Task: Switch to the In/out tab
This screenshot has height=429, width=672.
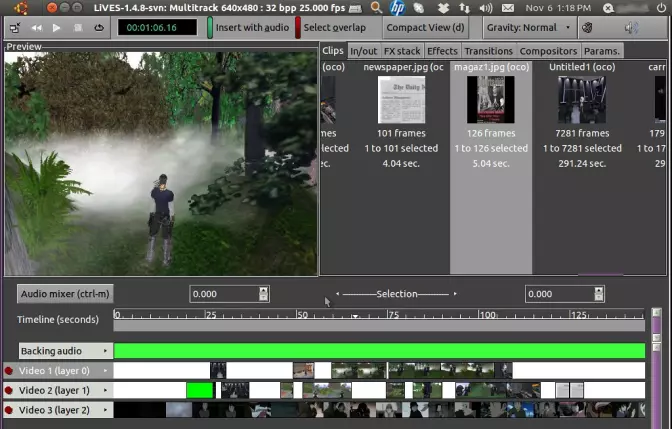Action: click(363, 51)
